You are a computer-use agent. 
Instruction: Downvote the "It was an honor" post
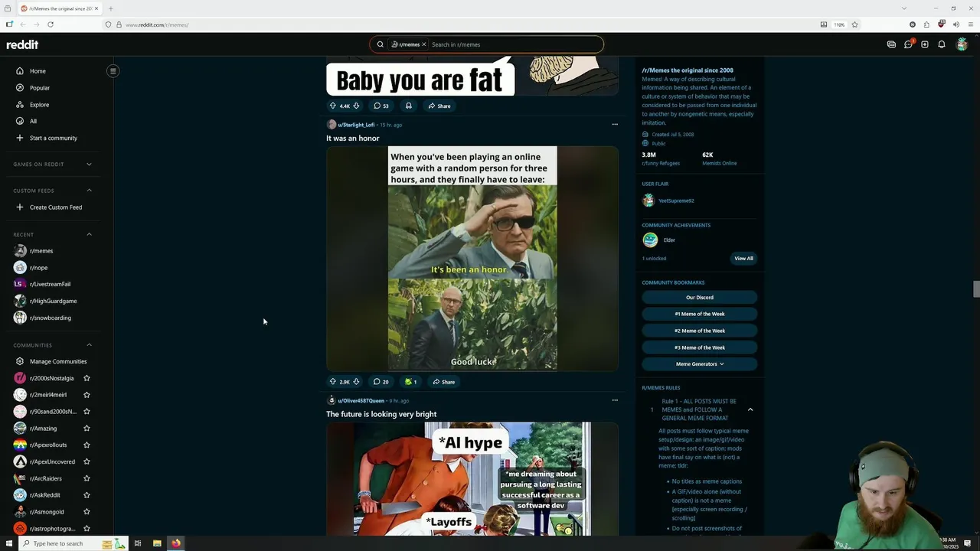[356, 382]
